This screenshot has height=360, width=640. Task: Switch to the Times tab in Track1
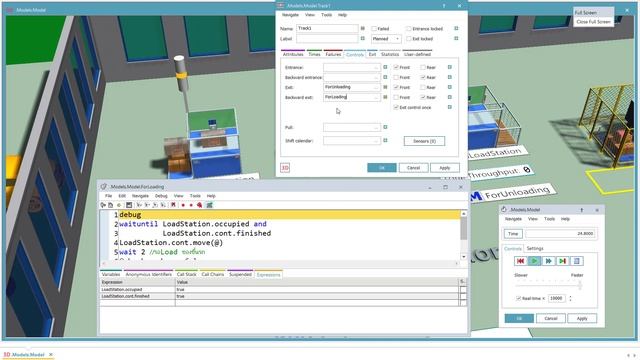point(314,54)
